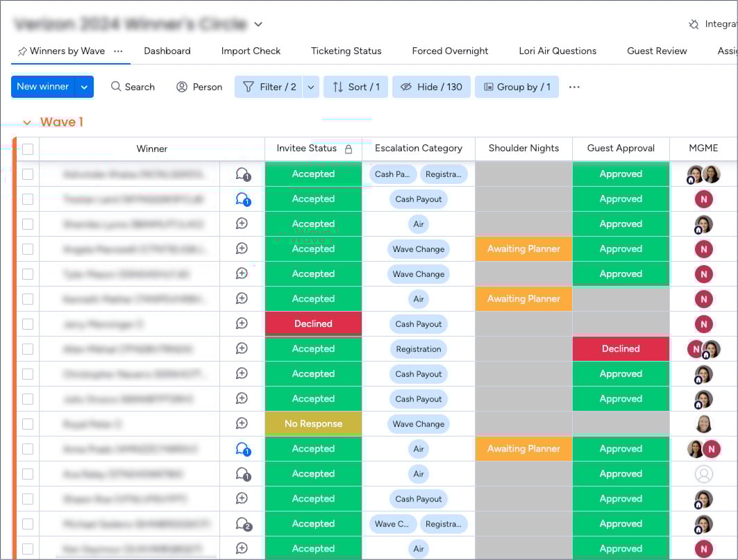Click the Integrate plug icon
The width and height of the screenshot is (738, 560).
[x=693, y=24]
